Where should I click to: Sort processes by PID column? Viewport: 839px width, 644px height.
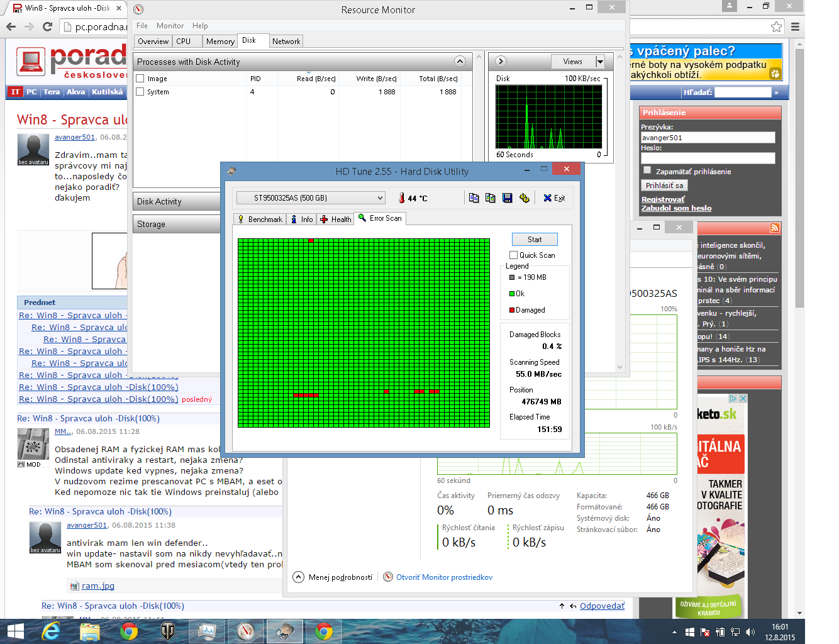[255, 79]
